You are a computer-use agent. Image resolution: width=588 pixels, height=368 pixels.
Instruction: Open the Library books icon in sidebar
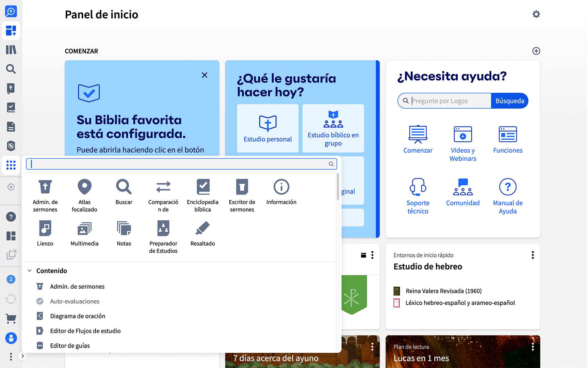coord(11,50)
